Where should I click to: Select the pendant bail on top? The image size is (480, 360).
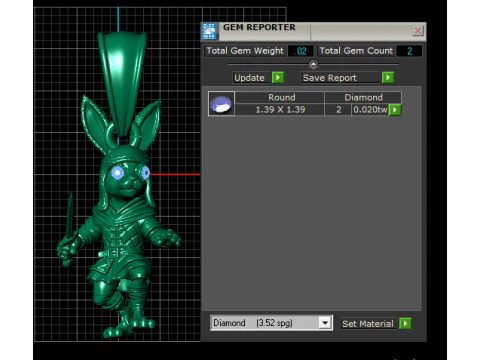[122, 83]
